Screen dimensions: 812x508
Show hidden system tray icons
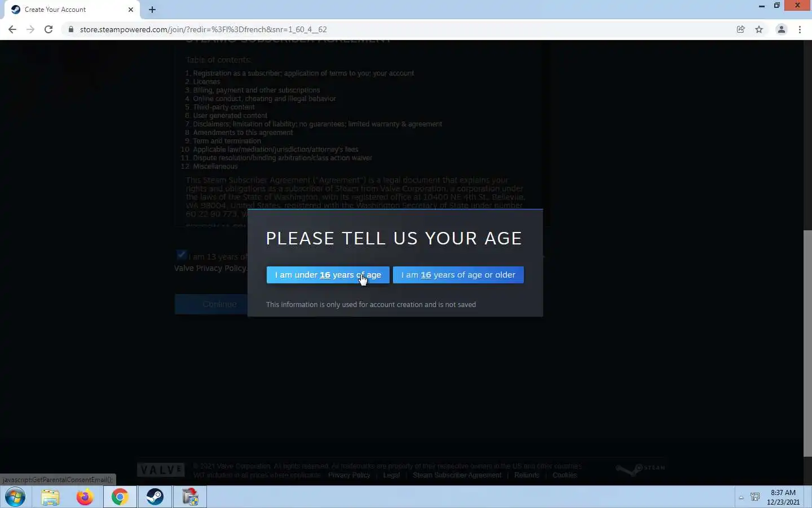(x=741, y=497)
